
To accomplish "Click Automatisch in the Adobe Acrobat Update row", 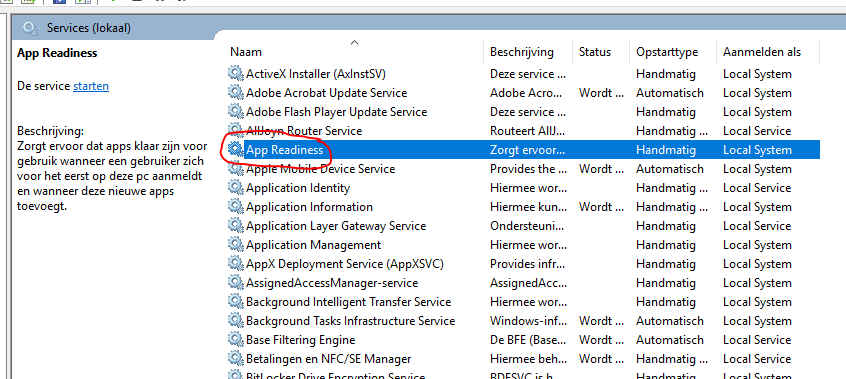I will 670,92.
